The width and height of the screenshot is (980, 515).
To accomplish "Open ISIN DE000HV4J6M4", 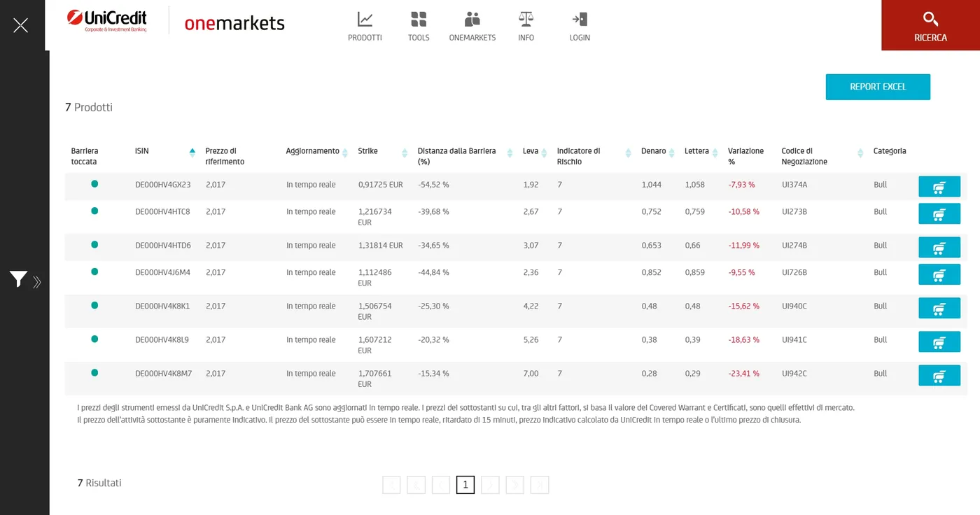I will click(162, 272).
